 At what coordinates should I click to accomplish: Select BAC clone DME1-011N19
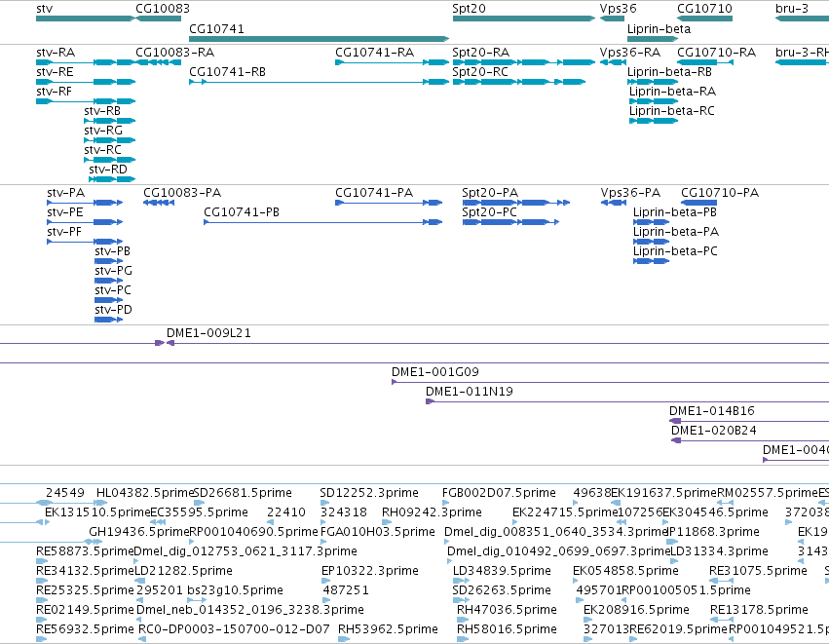pos(627,401)
